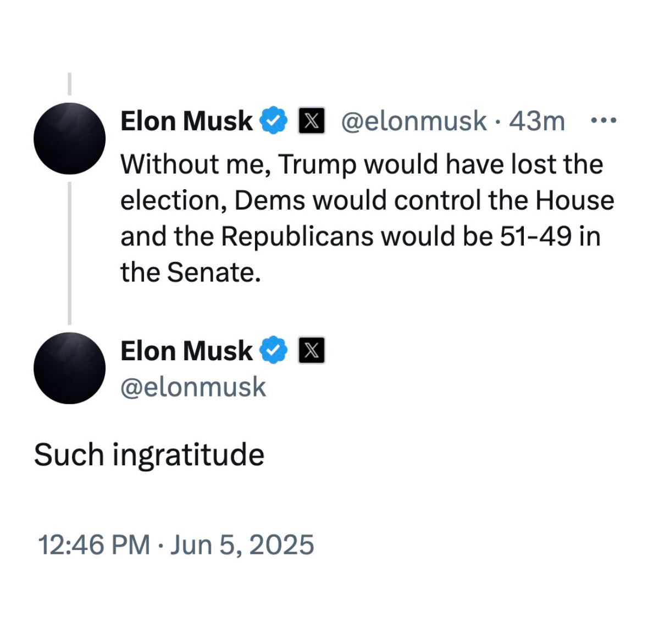Click the "43m" timestamp on the parent tweet
Image resolution: width=648 pixels, height=644 pixels.
click(x=537, y=121)
